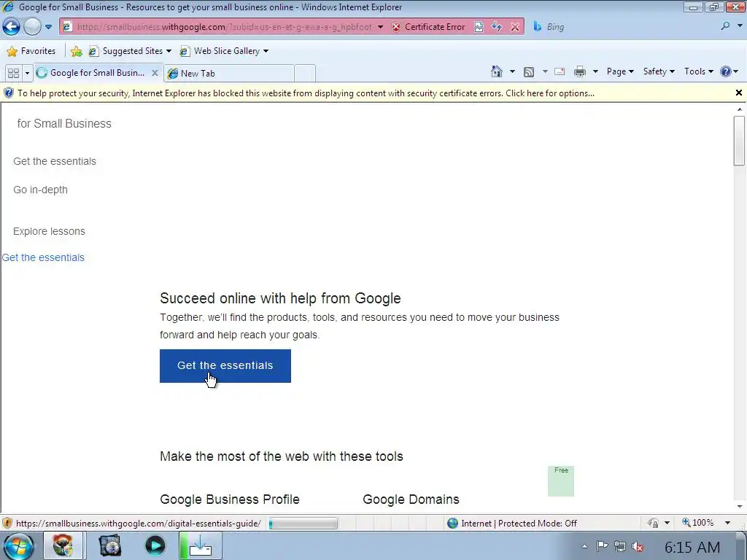
Task: Click the Windows Start button
Action: click(x=18, y=545)
